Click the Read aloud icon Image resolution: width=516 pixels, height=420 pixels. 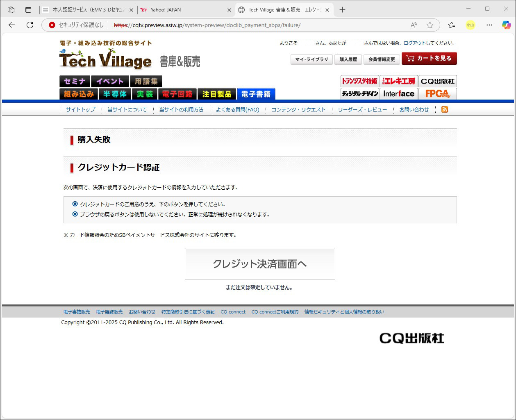pyautogui.click(x=414, y=25)
